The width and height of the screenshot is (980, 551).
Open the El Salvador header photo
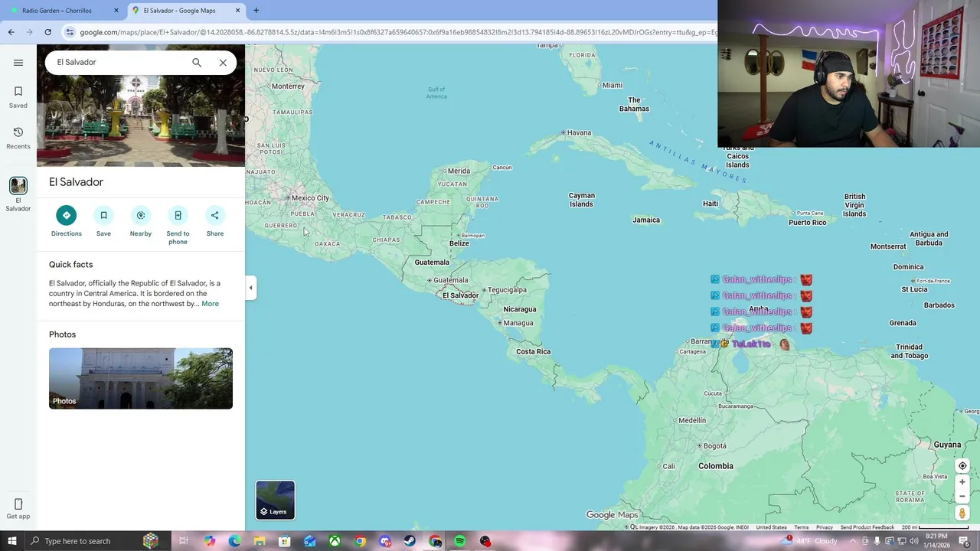tap(141, 121)
